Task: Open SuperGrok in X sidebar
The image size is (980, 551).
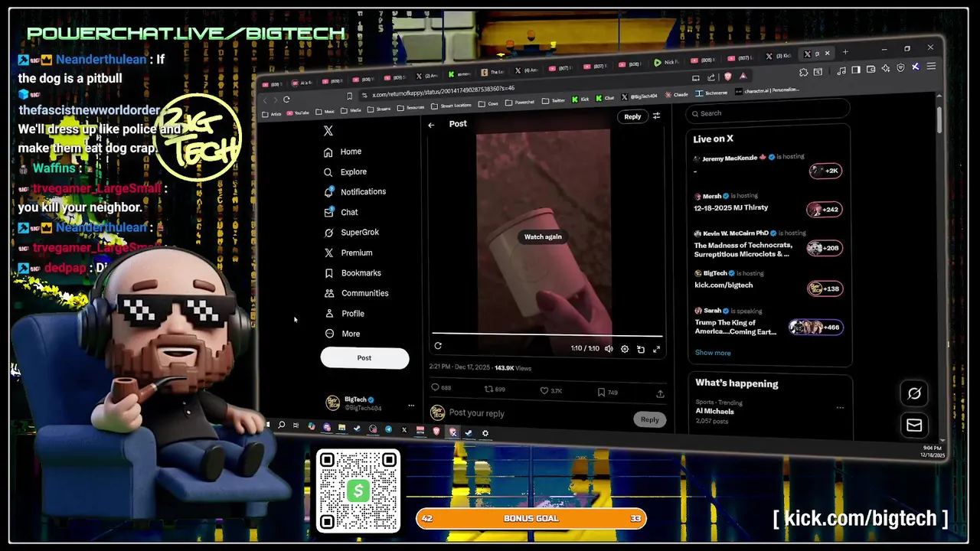Action: (x=351, y=233)
